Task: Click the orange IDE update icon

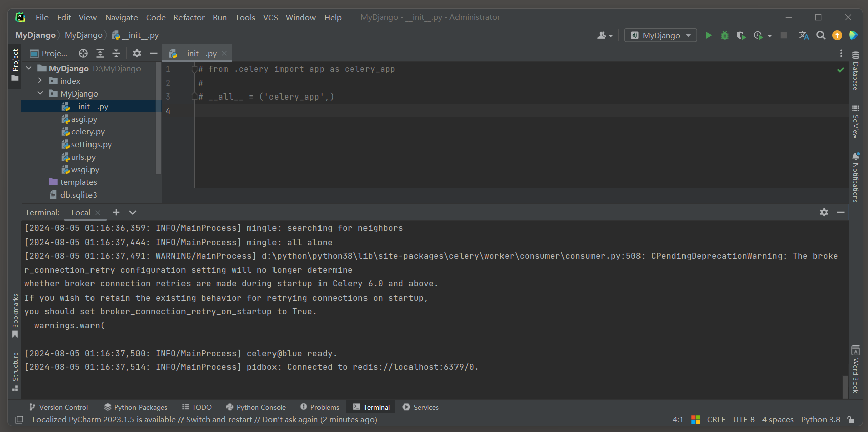Action: [837, 35]
